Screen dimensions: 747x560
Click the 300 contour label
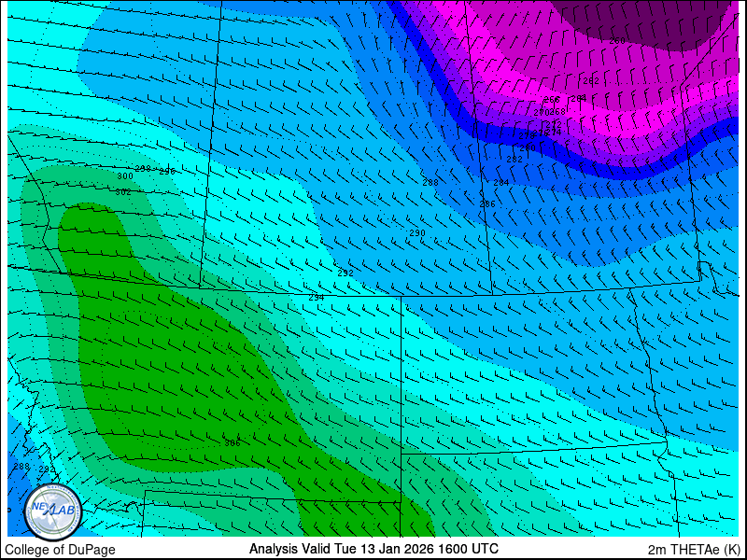[x=125, y=175]
